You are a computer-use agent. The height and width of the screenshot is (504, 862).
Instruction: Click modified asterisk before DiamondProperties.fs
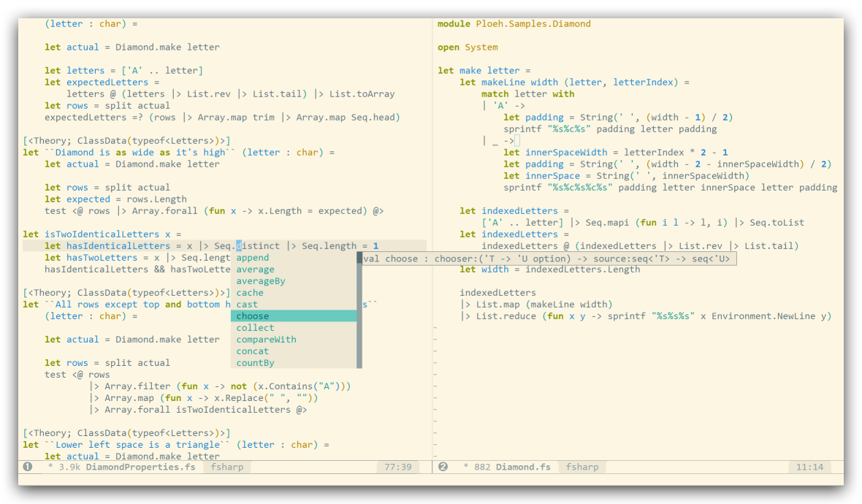[x=50, y=467]
